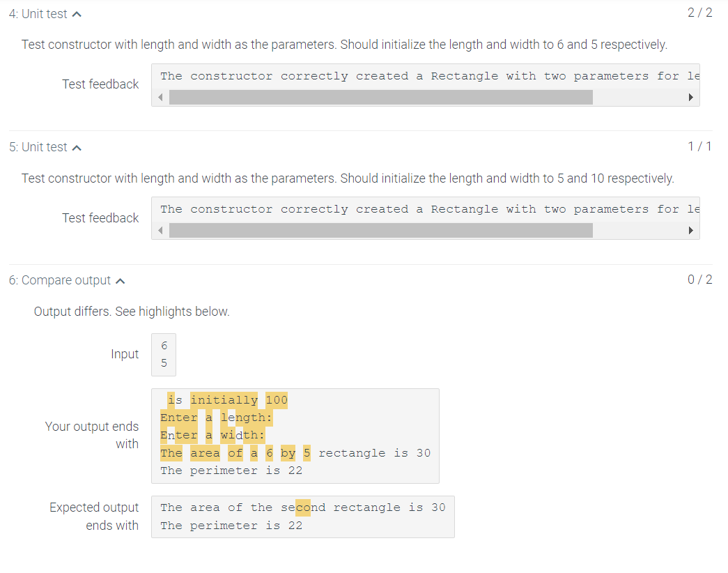Click the 'Your output ends with' text box
This screenshot has width=728, height=573.
(295, 435)
